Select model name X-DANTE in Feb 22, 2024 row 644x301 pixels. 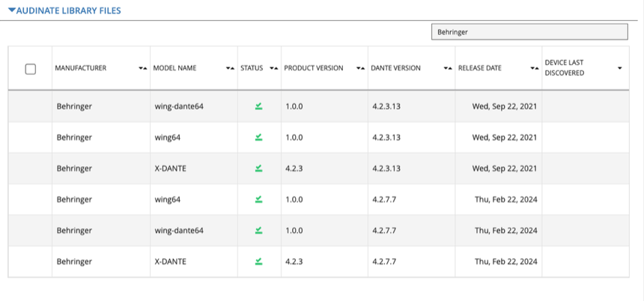click(x=170, y=261)
